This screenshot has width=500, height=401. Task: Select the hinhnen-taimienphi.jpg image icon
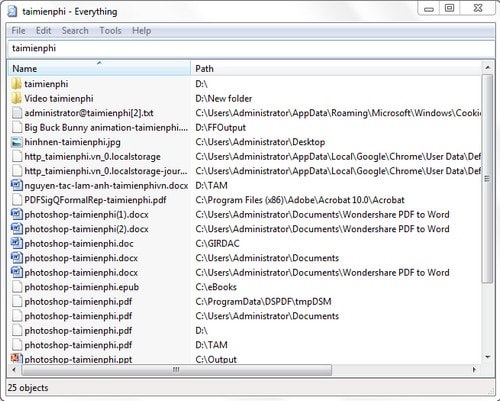click(x=17, y=142)
